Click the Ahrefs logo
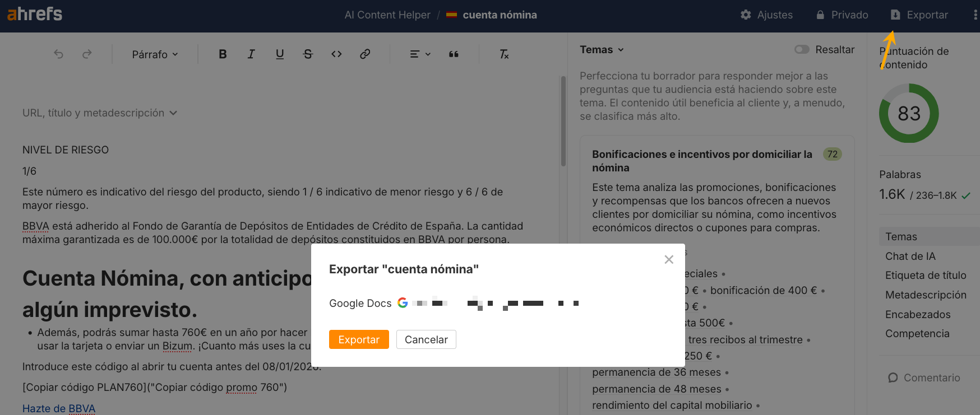The image size is (980, 415). pyautogui.click(x=34, y=14)
